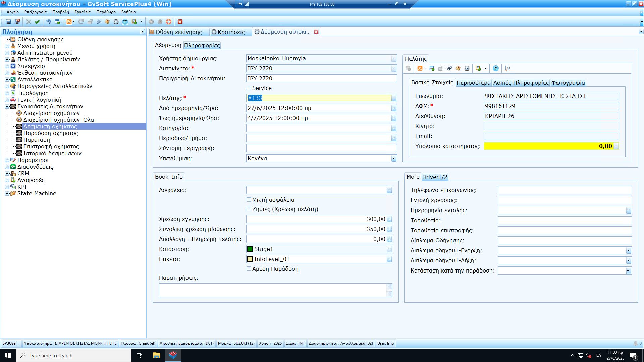Viewport: 644px width, 362px height.
Task: Expand the Υπενθύμιση dropdown arrow
Action: click(x=394, y=159)
